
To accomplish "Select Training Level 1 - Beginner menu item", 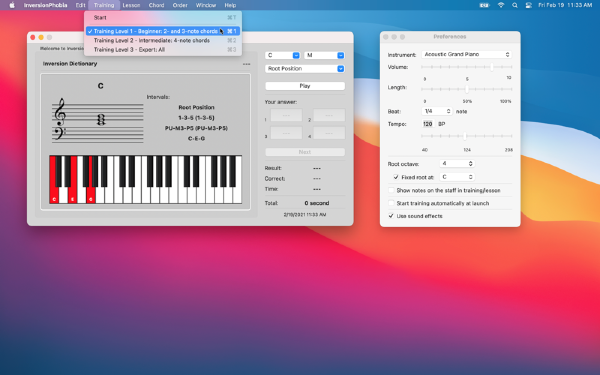I will click(163, 31).
